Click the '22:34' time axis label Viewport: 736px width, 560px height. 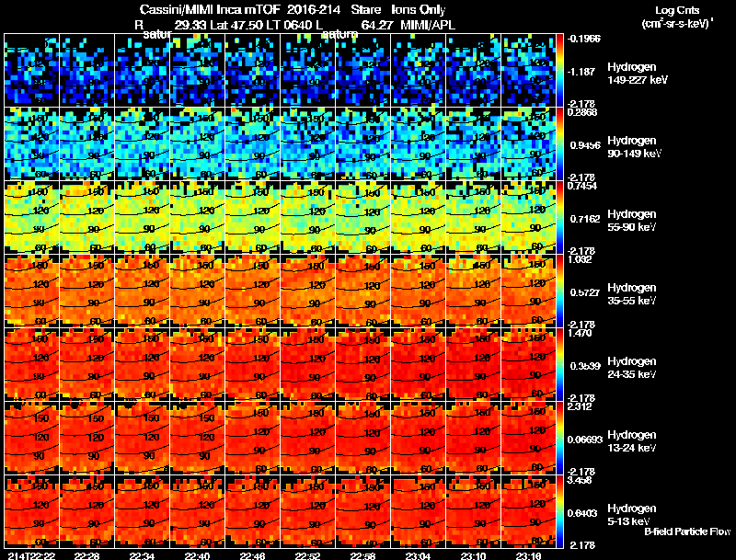[x=143, y=555]
